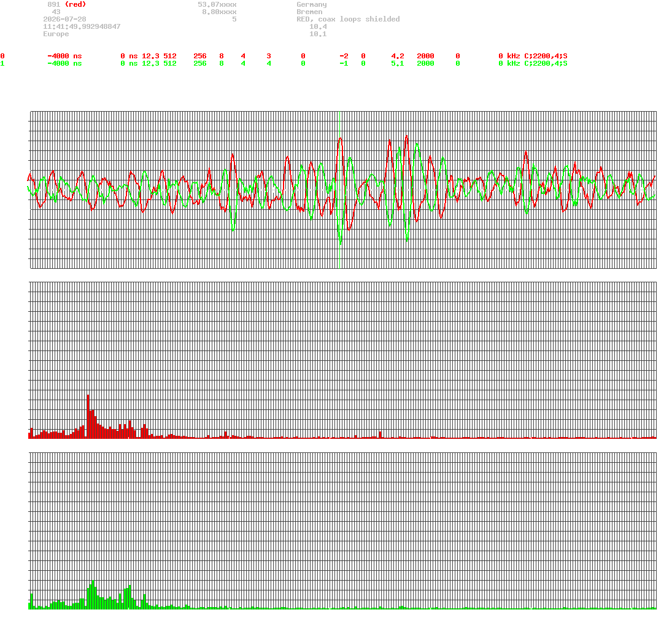The height and width of the screenshot is (623, 672).
Task: Click '12.3' in the red channel row
Action: (150, 56)
